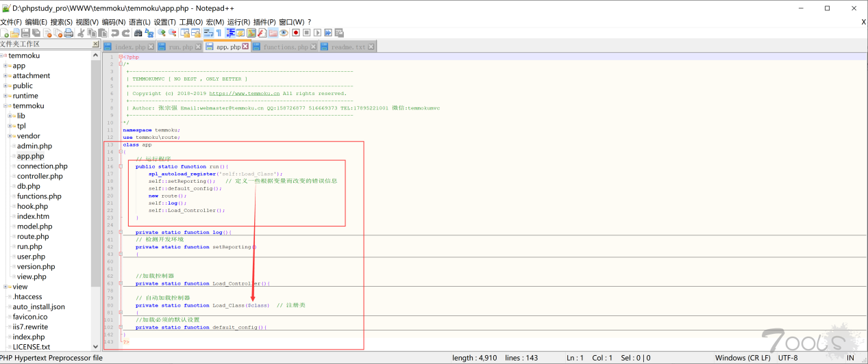868x364 pixels.
Task: Click line number 25 in the margin
Action: coord(110,232)
